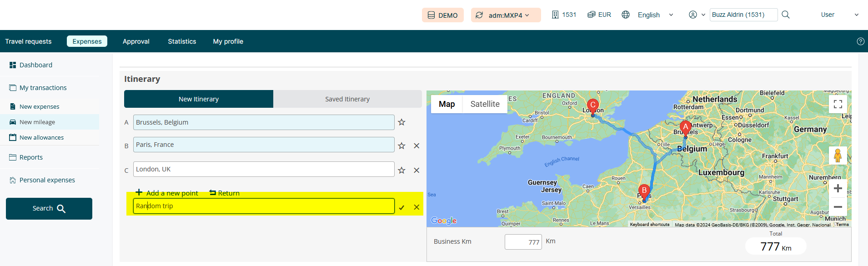Click the Business Km input field

[x=523, y=242]
